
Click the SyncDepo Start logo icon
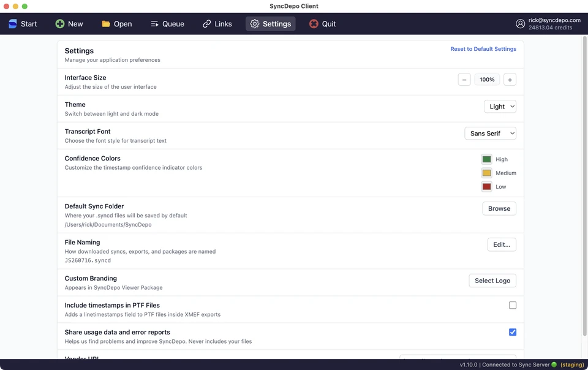13,24
